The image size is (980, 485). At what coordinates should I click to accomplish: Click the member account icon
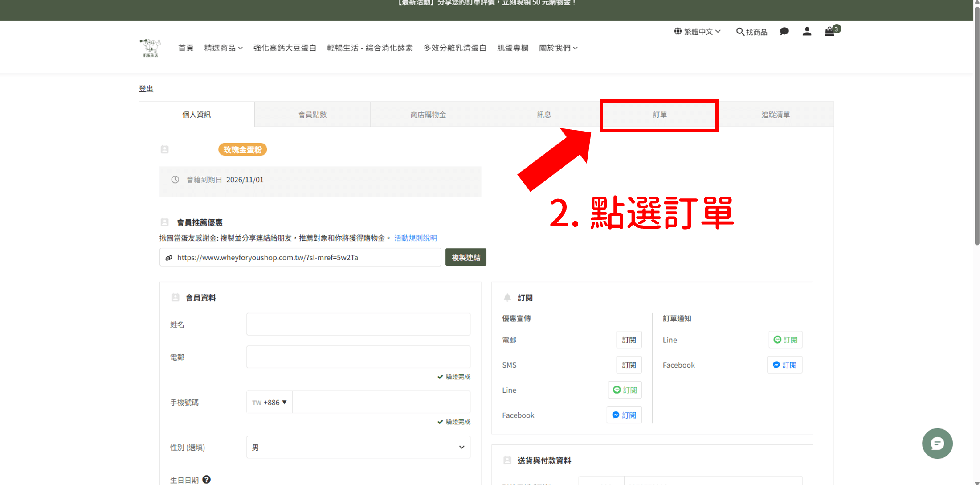pos(807,32)
